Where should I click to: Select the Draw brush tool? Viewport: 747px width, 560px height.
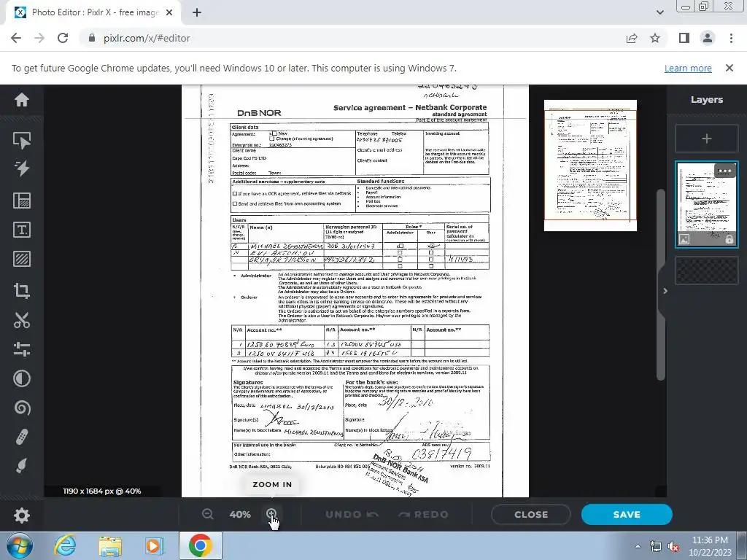(22, 466)
